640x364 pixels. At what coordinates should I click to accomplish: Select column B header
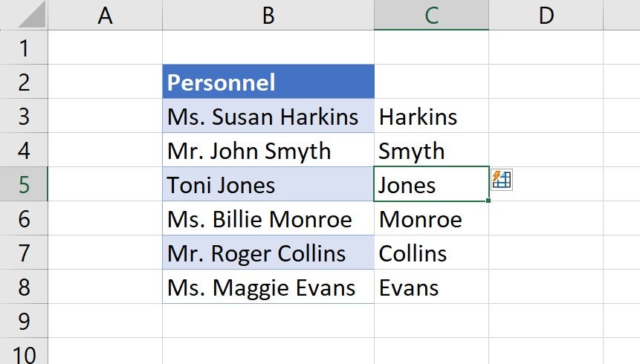[x=268, y=15]
